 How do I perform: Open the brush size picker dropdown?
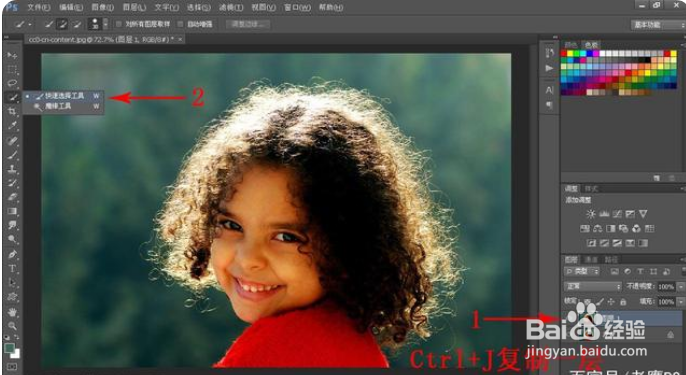click(105, 25)
